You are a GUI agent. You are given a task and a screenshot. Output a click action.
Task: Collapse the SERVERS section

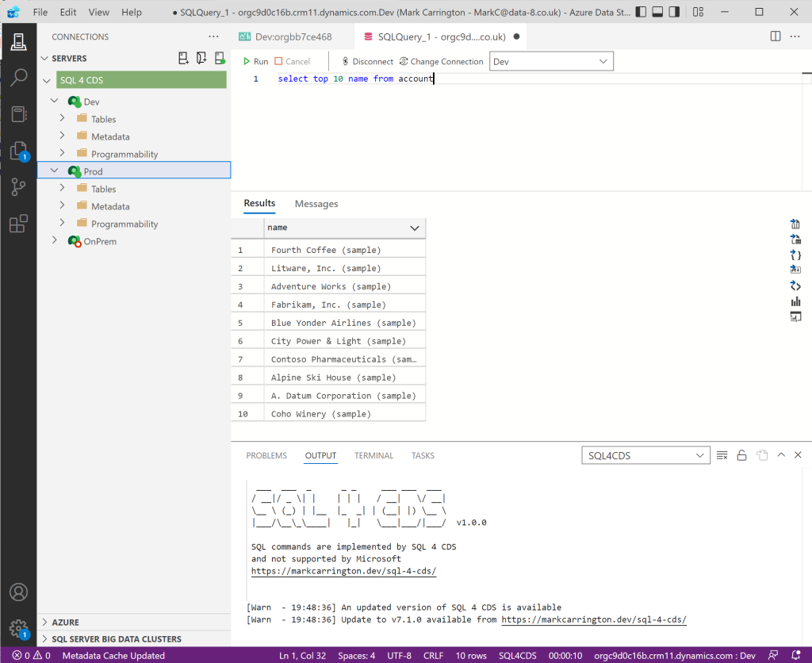tap(44, 58)
